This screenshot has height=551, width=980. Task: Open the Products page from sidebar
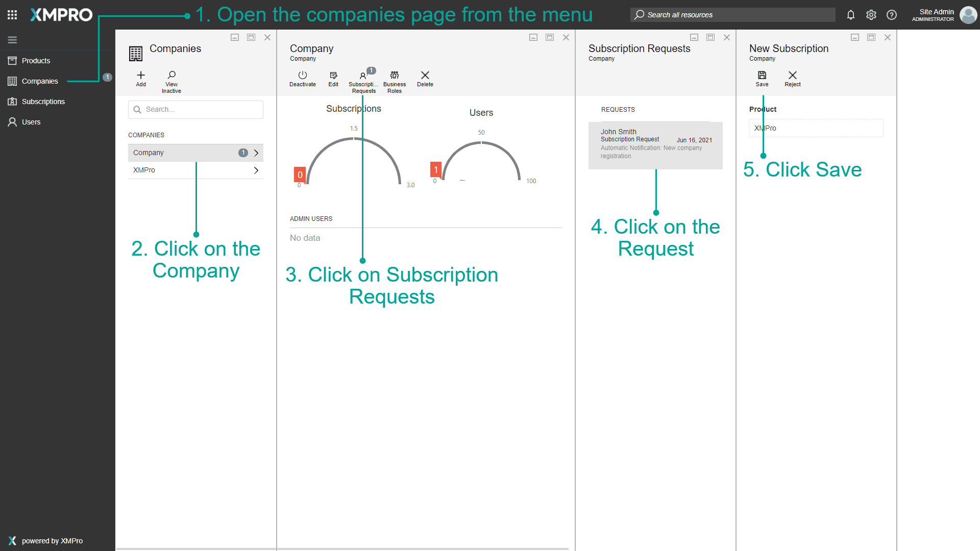point(36,60)
